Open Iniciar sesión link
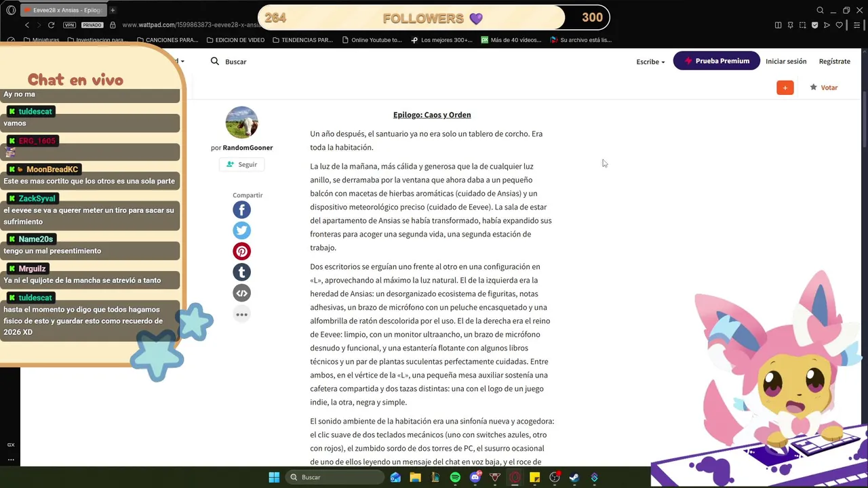This screenshot has height=488, width=868. coord(786,61)
